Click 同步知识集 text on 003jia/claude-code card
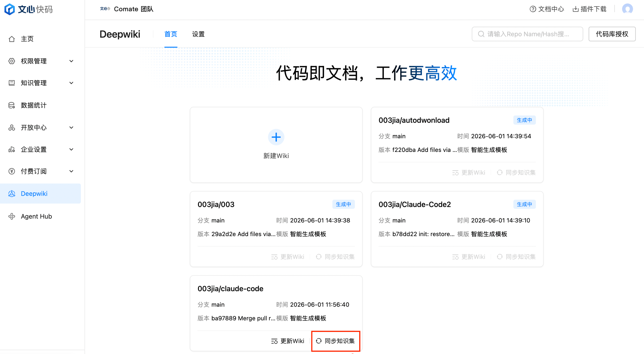The width and height of the screenshot is (644, 354). click(340, 341)
